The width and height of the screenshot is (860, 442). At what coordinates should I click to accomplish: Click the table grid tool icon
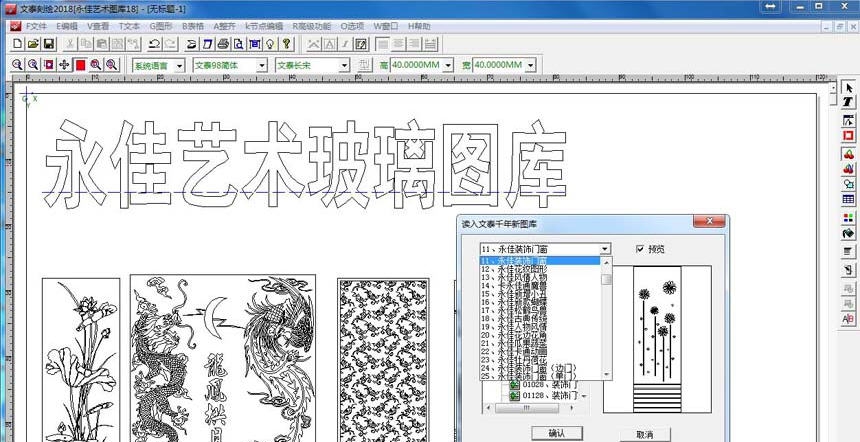(848, 199)
